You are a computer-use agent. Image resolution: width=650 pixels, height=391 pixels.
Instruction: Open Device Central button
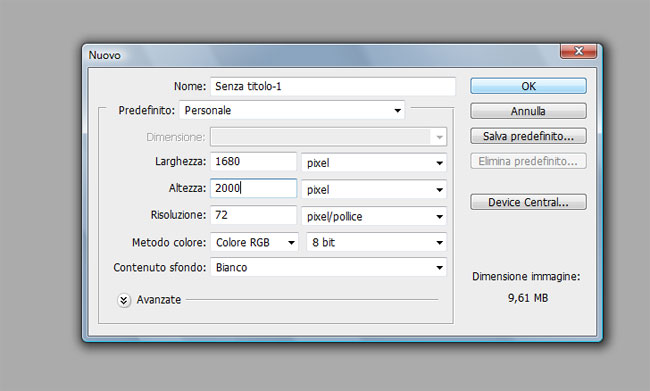tap(528, 202)
